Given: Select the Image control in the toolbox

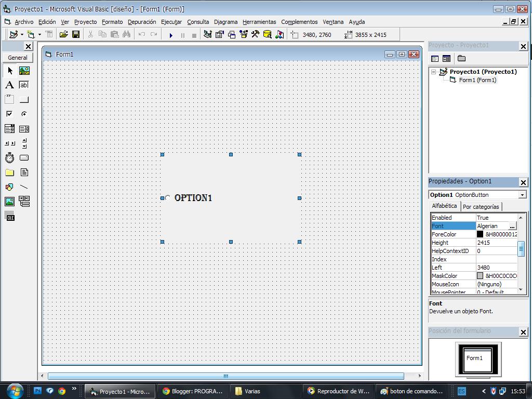Looking at the screenshot, I should [9, 201].
